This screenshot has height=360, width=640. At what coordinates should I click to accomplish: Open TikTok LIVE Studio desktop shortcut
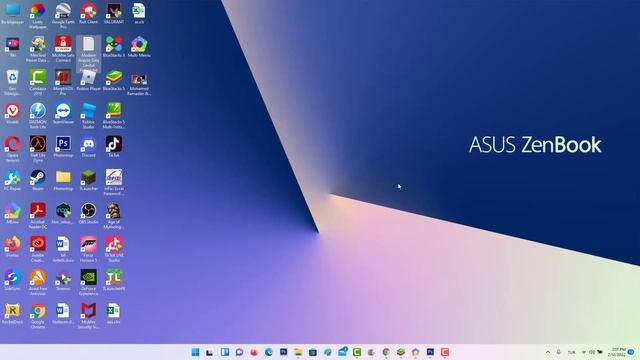[x=113, y=249]
